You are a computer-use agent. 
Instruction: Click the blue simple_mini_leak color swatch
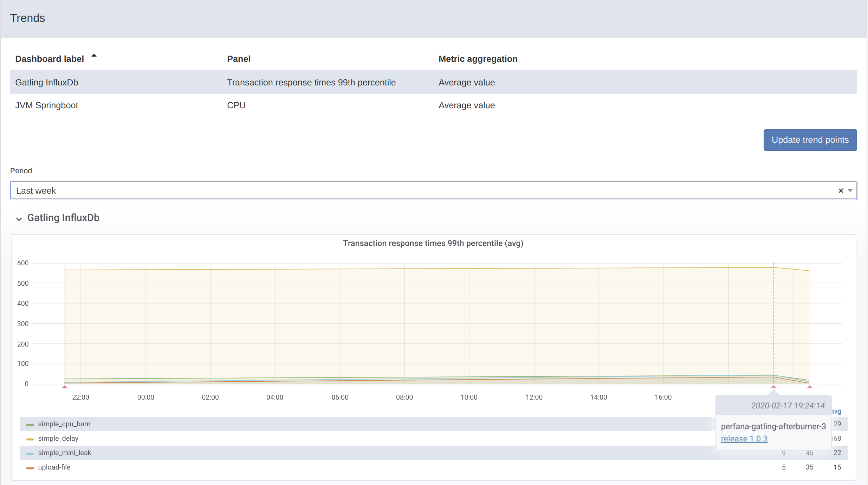[30, 454]
